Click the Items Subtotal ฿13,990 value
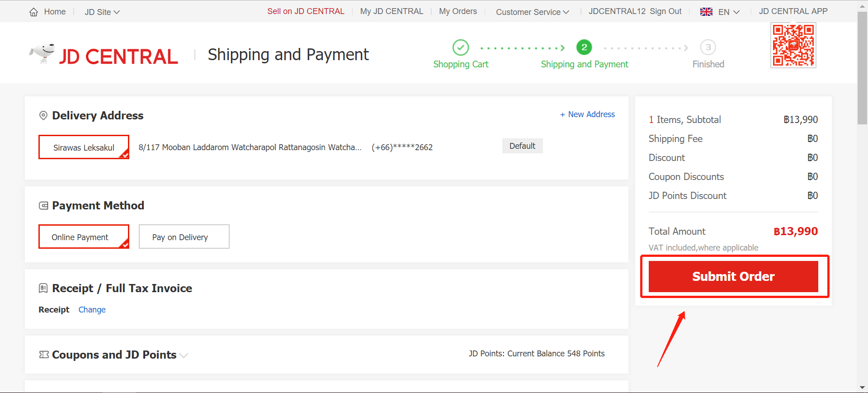Screen dimensions: 868x393 pos(801,120)
